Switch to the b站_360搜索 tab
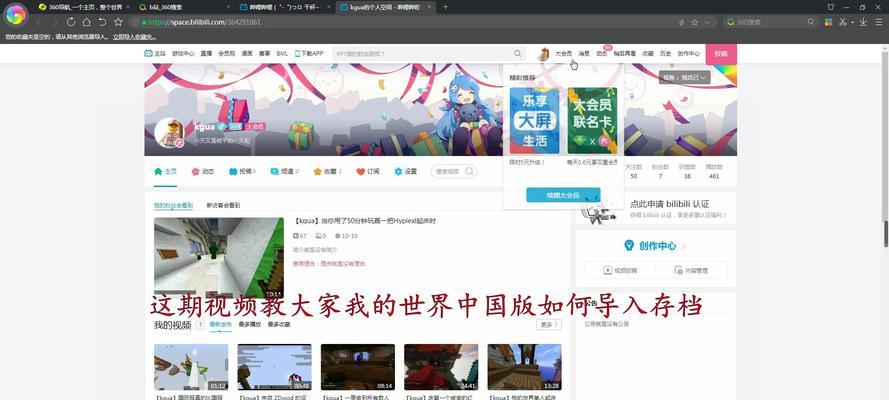Image resolution: width=889 pixels, height=400 pixels. click(x=184, y=7)
